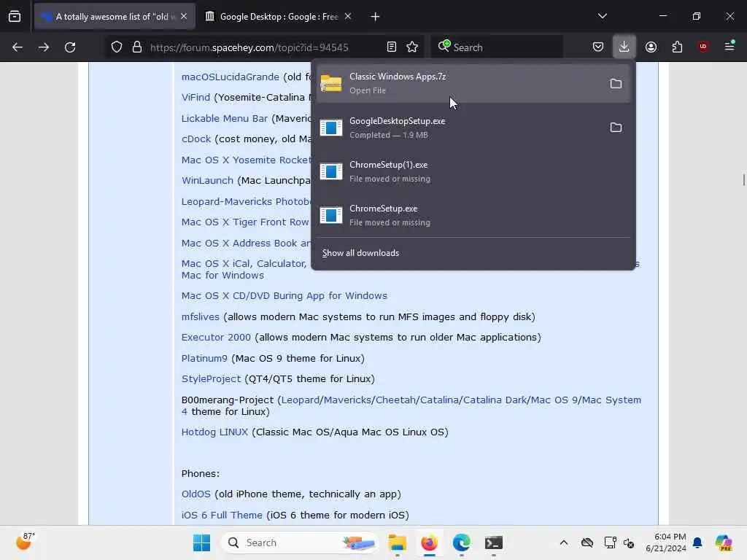Open the Mac OS X Tiger Front Row link
The height and width of the screenshot is (560, 747).
(245, 222)
